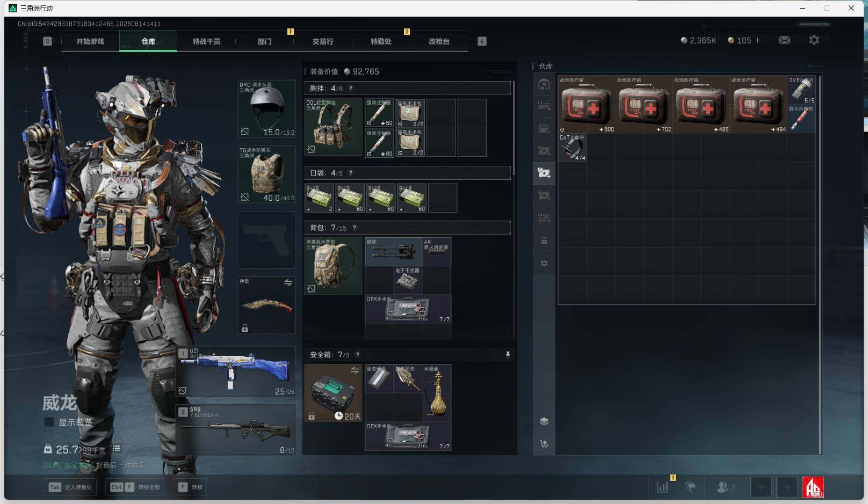Viewport: 868px width, 504px height.
Task: Click the swap arrows on the 挽歌 melee slot
Action: tap(288, 282)
